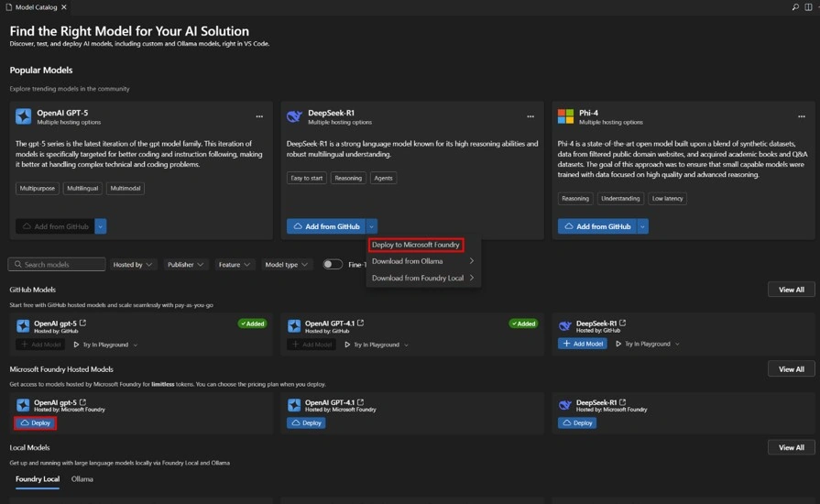Open external link icon next to Foundry-hosted DeepSeek-R1

622,402
